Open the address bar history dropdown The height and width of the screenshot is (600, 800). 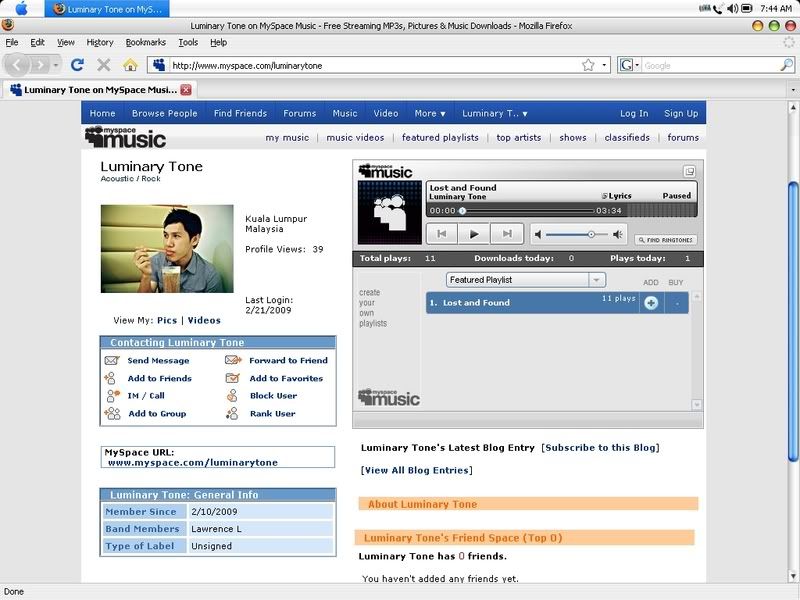click(604, 65)
